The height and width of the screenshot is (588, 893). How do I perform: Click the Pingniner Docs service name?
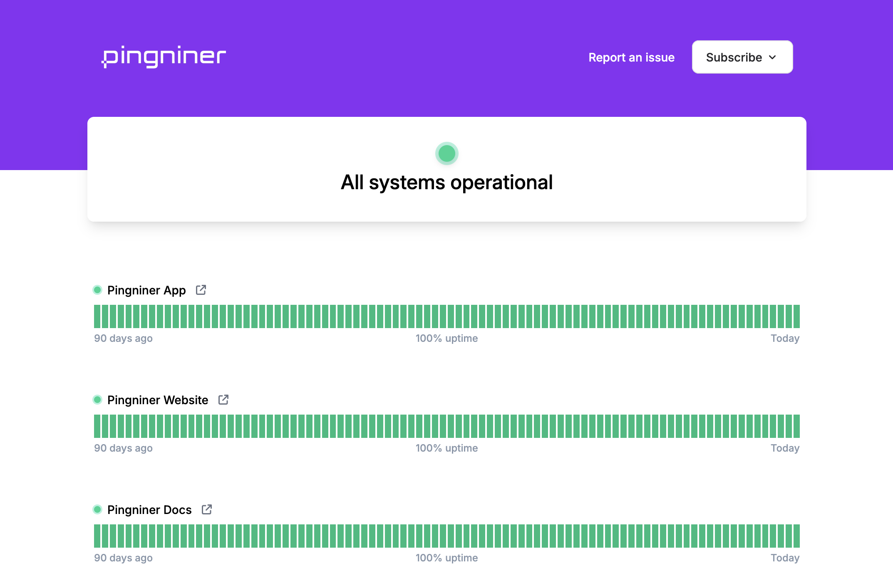coord(149,510)
